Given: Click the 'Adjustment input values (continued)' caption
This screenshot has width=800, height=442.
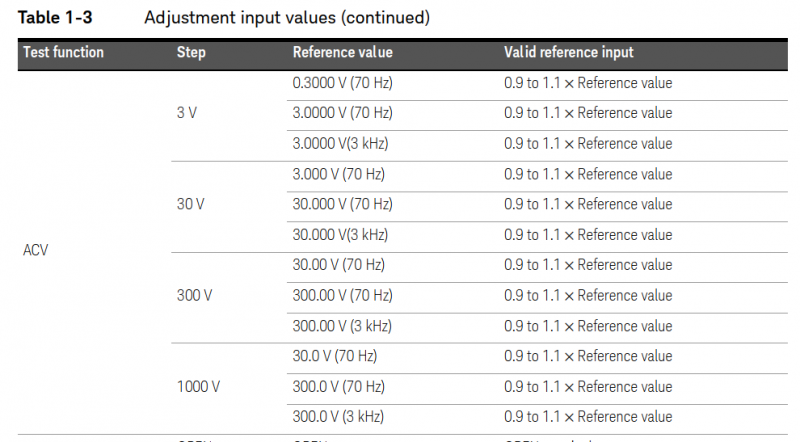Looking at the screenshot, I should click(287, 18).
